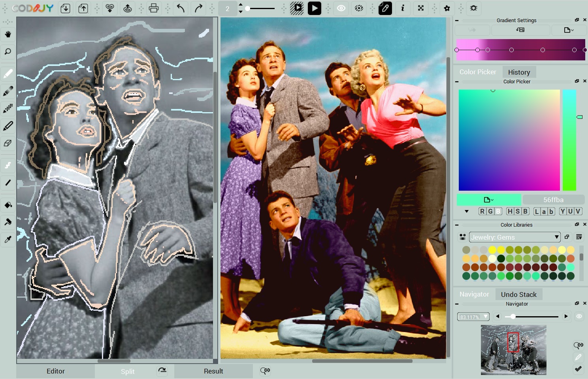The height and width of the screenshot is (379, 588).
Task: Toggle the pen/draw mode button in top toolbar
Action: coord(385,8)
